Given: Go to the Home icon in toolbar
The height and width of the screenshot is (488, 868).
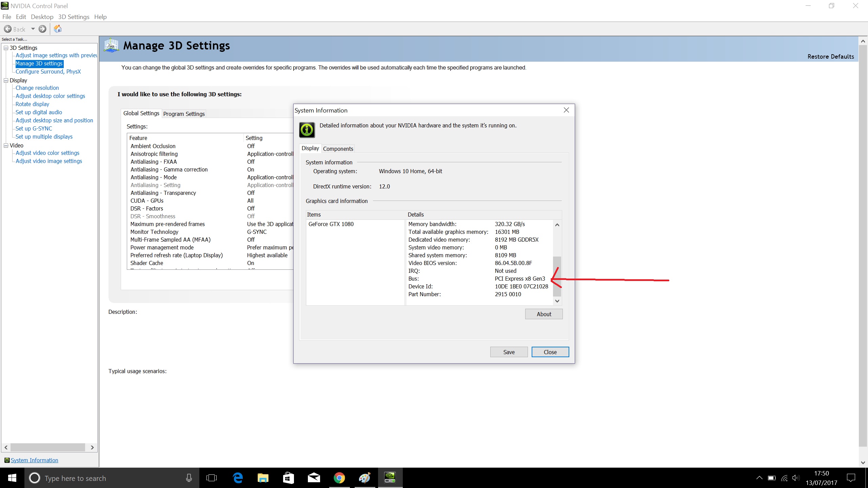Looking at the screenshot, I should coord(58,29).
